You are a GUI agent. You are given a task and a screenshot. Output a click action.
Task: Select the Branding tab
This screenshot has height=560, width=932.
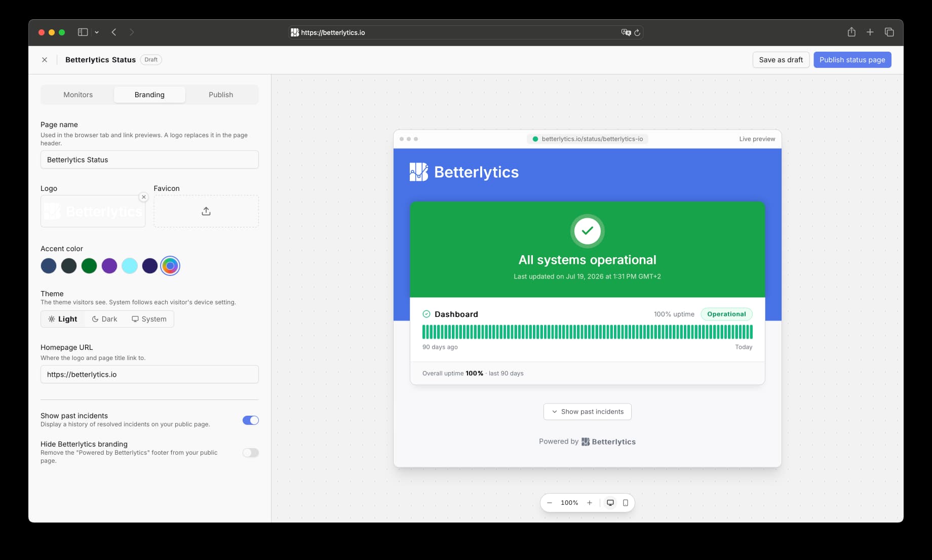[149, 95]
